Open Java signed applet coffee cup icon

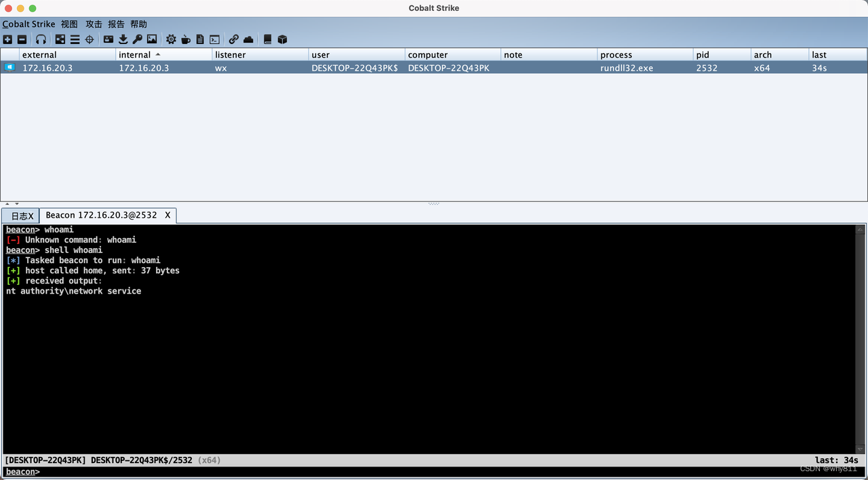186,39
